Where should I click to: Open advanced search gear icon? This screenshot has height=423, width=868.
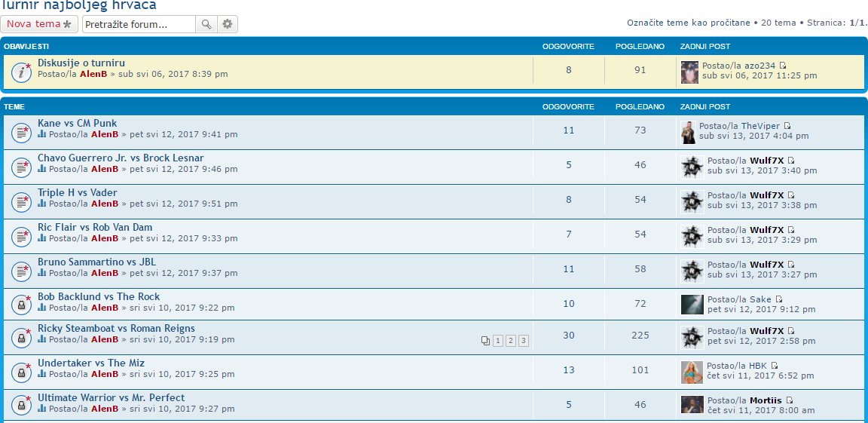(x=228, y=24)
